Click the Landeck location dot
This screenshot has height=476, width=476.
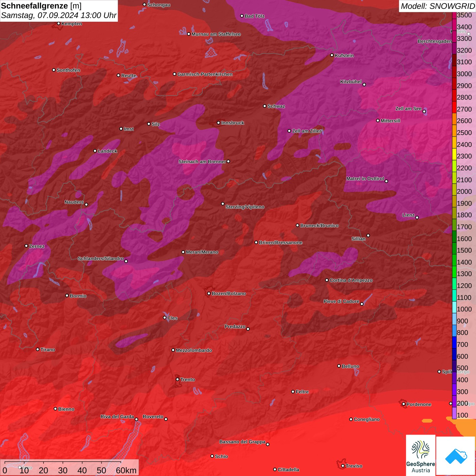click(x=95, y=151)
